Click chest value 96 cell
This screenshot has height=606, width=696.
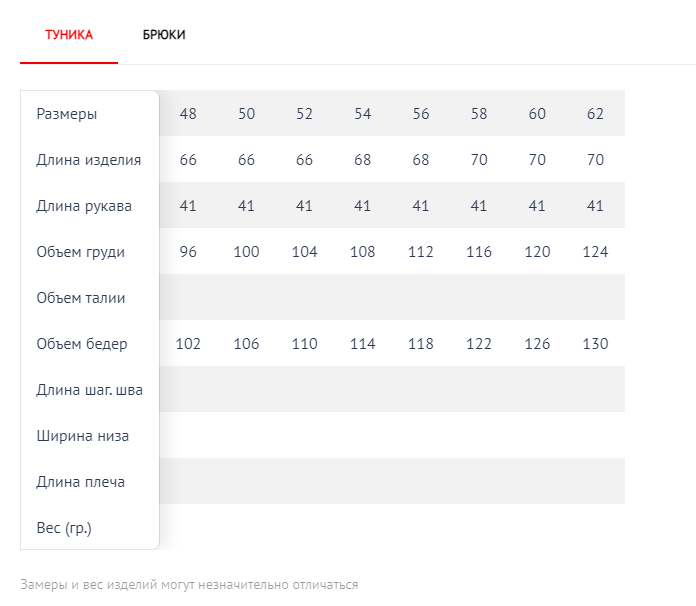188,252
